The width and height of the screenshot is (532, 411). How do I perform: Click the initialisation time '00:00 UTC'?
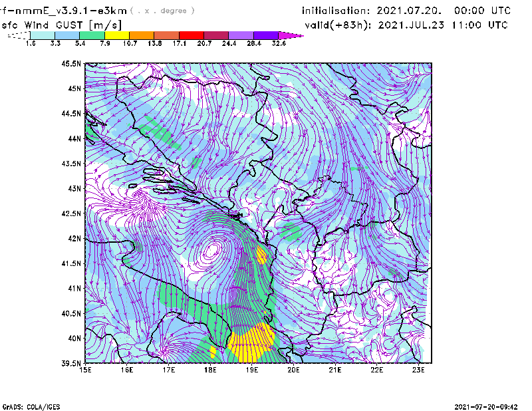[482, 11]
